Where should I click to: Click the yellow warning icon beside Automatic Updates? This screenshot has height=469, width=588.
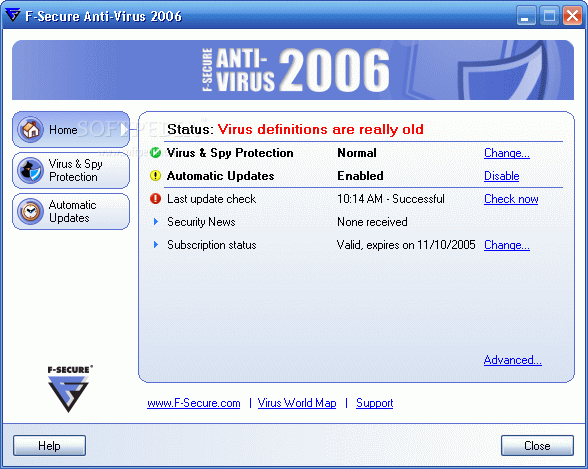(155, 175)
